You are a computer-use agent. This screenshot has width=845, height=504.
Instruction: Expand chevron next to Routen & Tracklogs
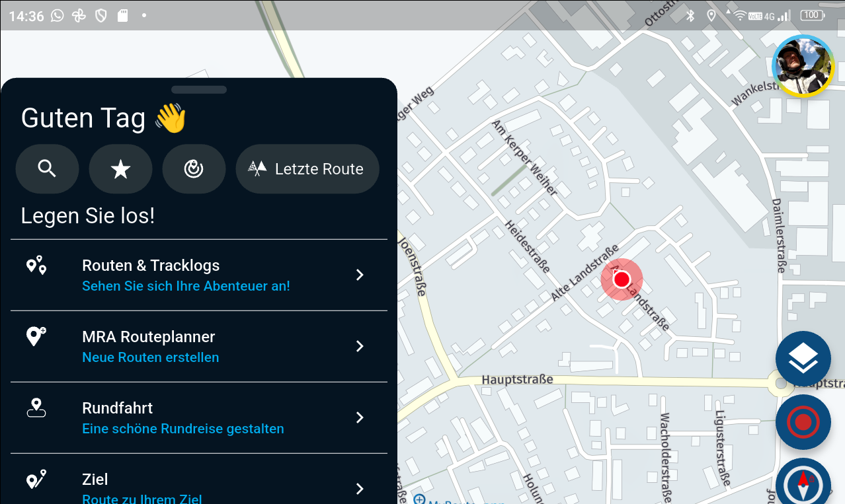coord(360,275)
